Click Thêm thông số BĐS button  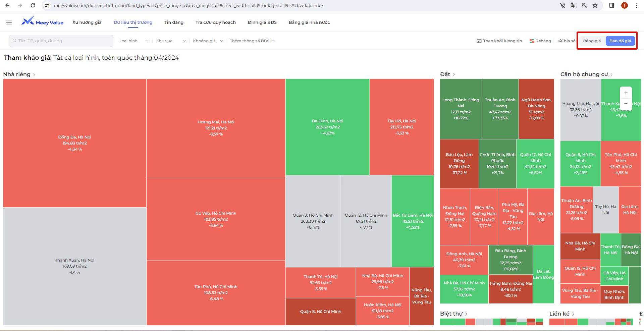[x=252, y=41]
